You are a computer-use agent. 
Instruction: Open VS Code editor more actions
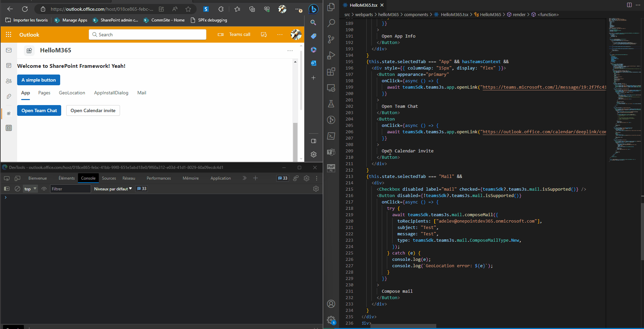point(638,5)
